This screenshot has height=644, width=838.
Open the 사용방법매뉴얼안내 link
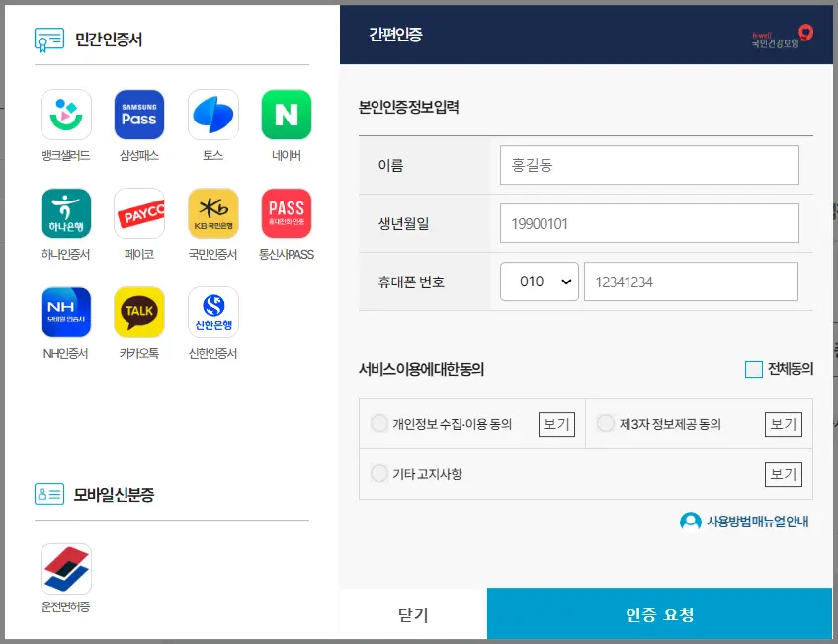[x=757, y=522]
